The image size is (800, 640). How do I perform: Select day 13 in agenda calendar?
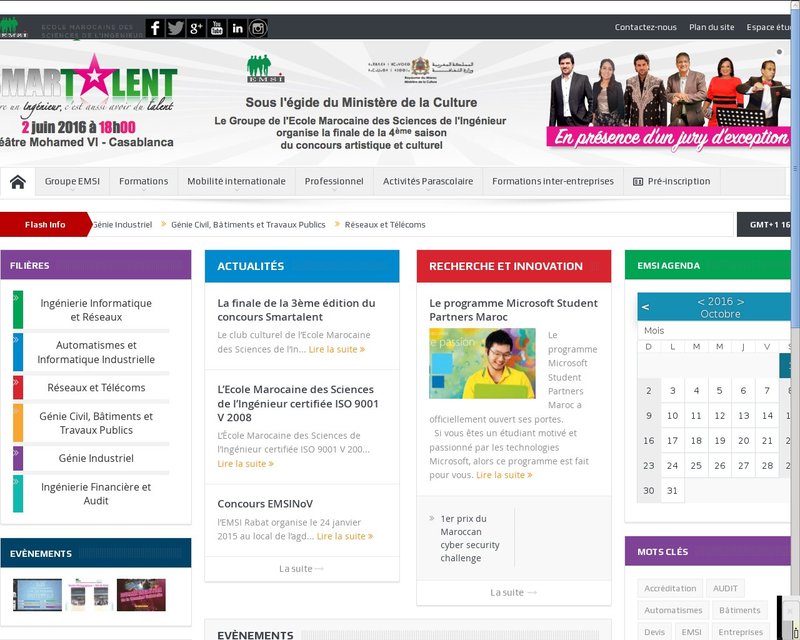(x=743, y=415)
